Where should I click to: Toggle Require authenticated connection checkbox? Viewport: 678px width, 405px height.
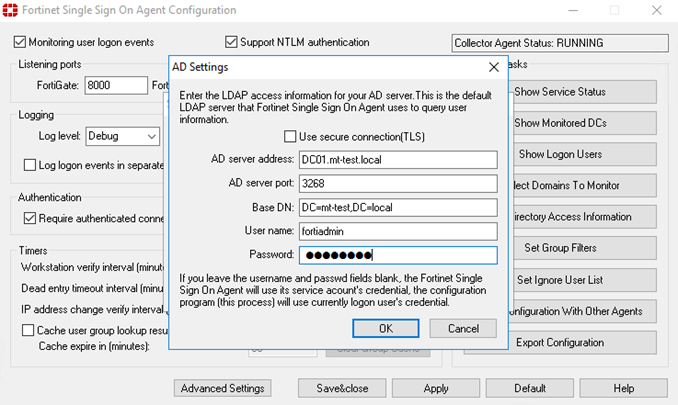(x=29, y=218)
